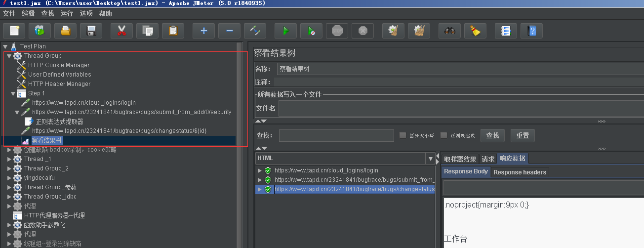
Task: Expand Thread Group_jdbc node
Action: coord(9,197)
